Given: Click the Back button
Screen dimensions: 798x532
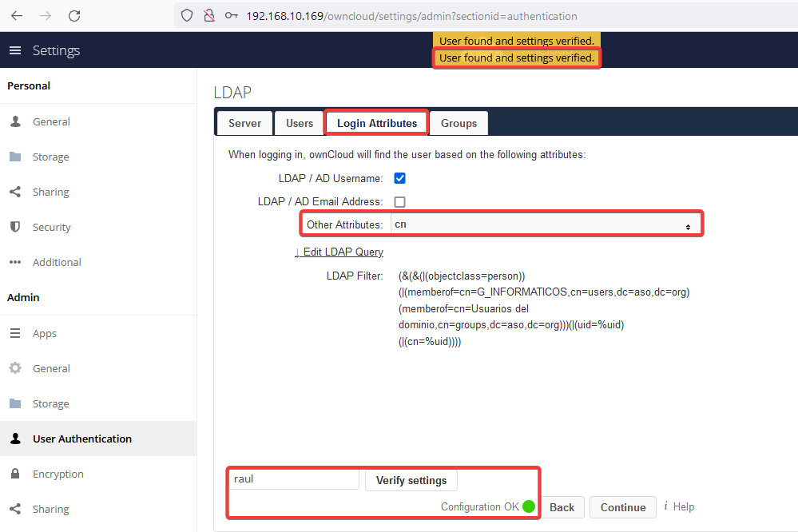Looking at the screenshot, I should pos(562,507).
